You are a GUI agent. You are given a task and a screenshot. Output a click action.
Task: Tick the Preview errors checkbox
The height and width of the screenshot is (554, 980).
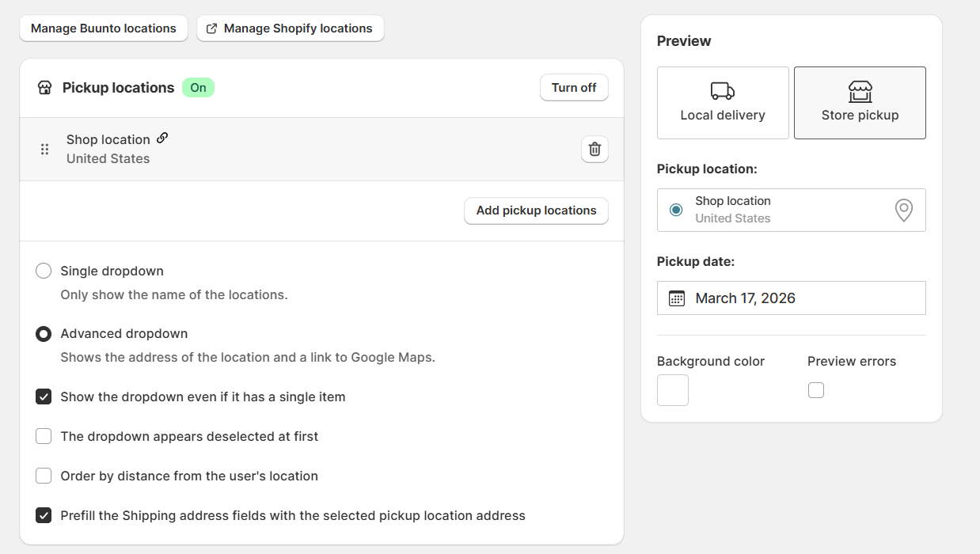[x=816, y=390]
